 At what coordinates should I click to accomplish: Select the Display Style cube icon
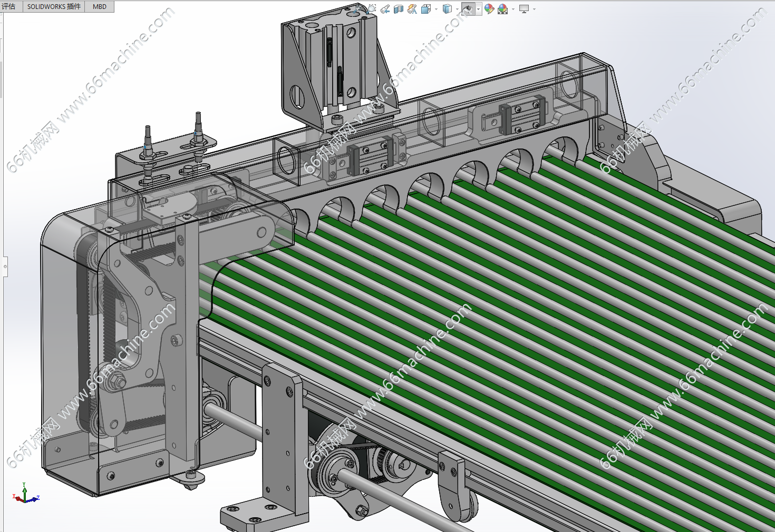pyautogui.click(x=447, y=9)
